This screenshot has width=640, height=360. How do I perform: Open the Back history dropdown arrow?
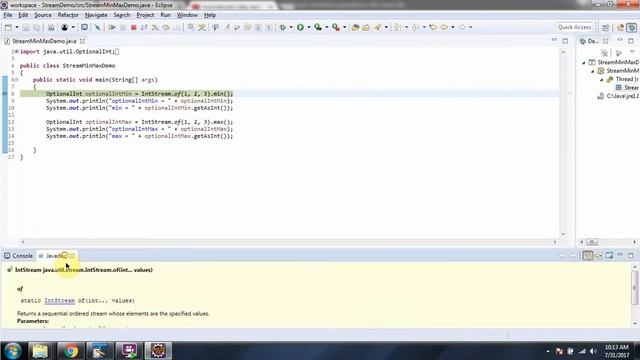[453, 27]
